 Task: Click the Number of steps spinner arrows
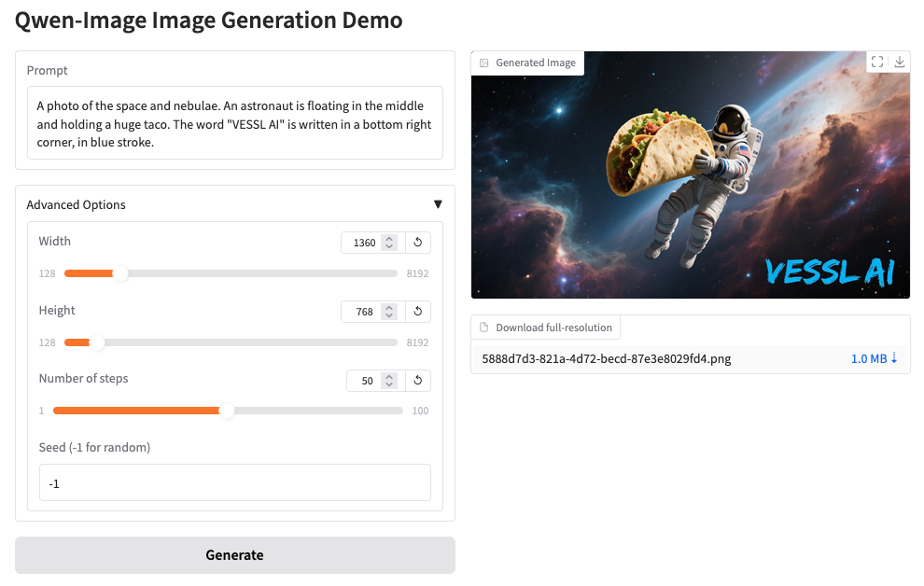389,381
